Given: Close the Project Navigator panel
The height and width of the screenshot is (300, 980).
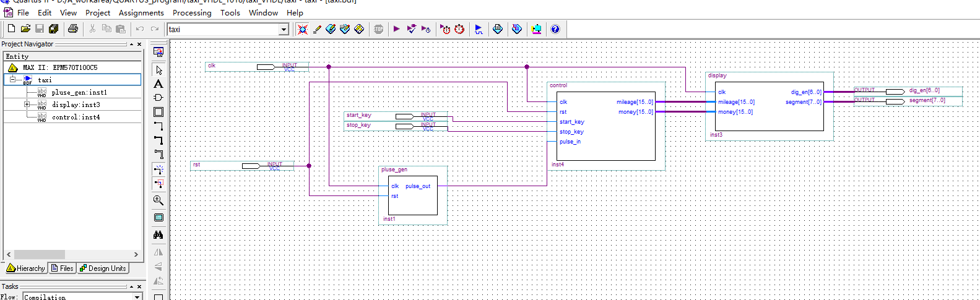Looking at the screenshot, I should (x=139, y=44).
